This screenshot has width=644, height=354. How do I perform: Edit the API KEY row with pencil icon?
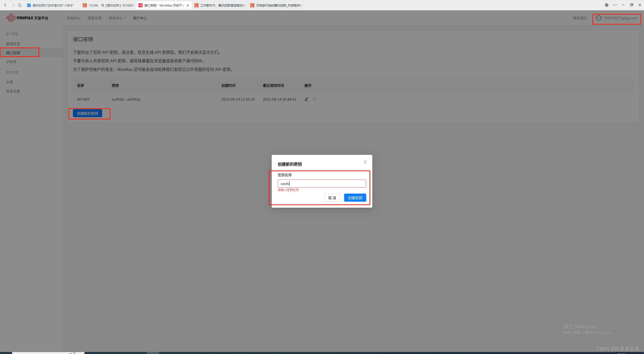click(x=306, y=99)
